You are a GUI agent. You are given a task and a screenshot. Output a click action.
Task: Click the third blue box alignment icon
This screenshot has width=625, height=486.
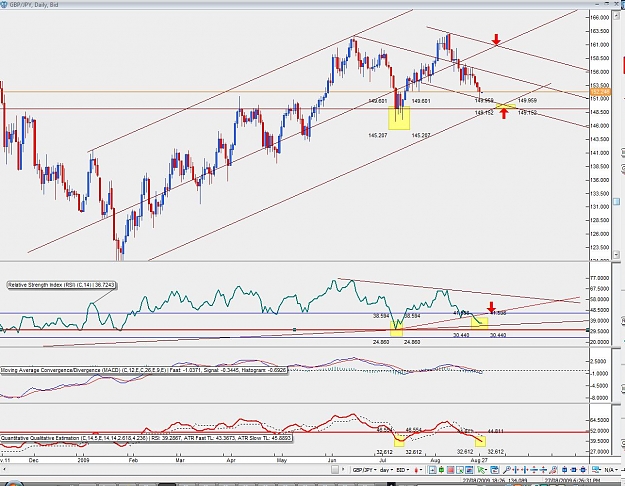tap(584, 470)
